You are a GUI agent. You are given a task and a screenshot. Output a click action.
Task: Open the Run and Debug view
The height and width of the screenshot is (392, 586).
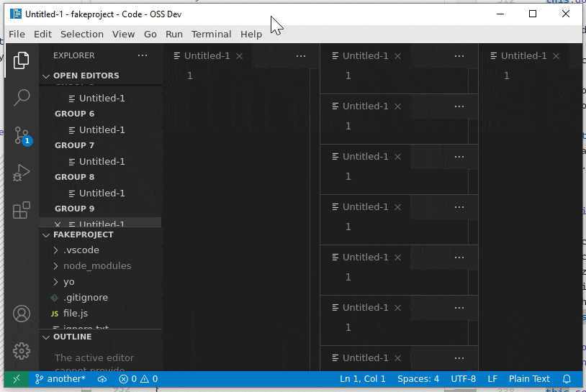pos(22,173)
